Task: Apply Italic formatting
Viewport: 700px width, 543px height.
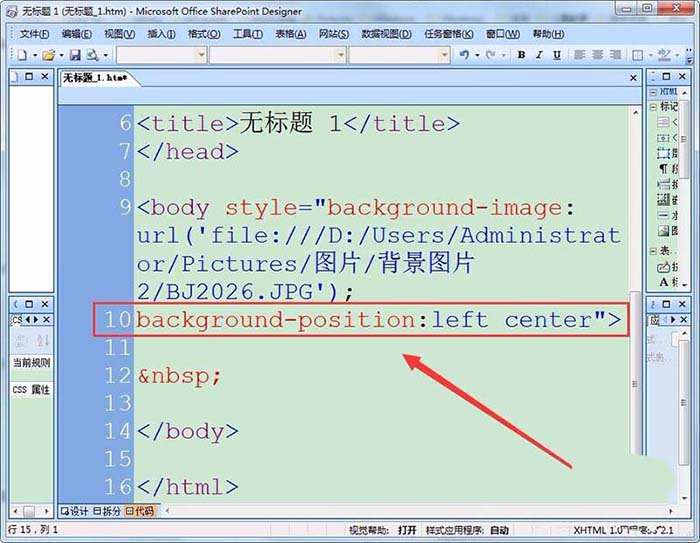Action: (540, 55)
